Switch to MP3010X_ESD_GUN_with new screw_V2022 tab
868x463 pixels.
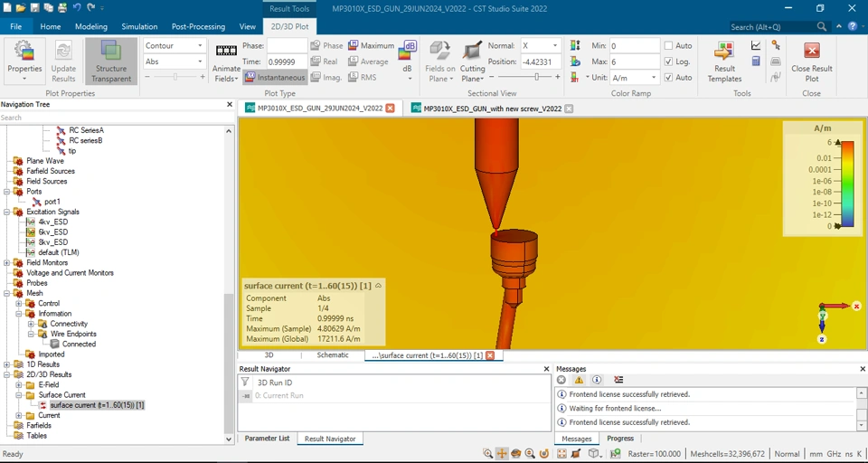492,109
